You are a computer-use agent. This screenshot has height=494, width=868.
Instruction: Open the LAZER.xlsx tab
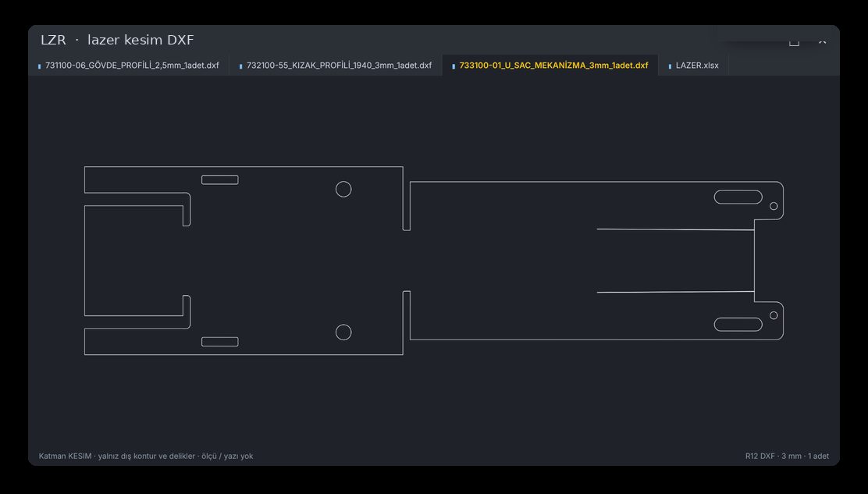(694, 66)
